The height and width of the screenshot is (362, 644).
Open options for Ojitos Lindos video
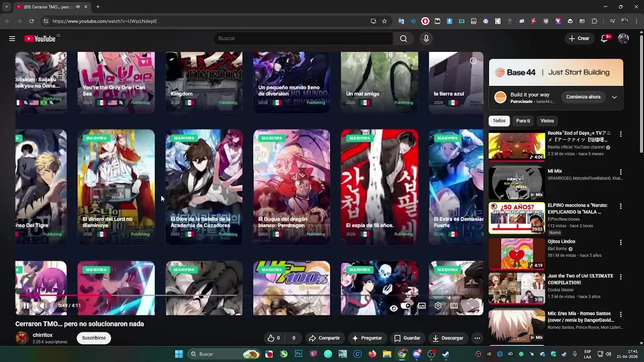tap(621, 242)
